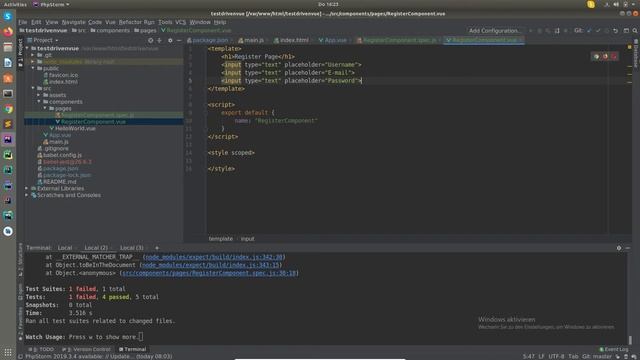Viewport: 640px width, 360px height.
Task: Launch Firefox from the Ubuntu dock
Action: (x=8, y=32)
